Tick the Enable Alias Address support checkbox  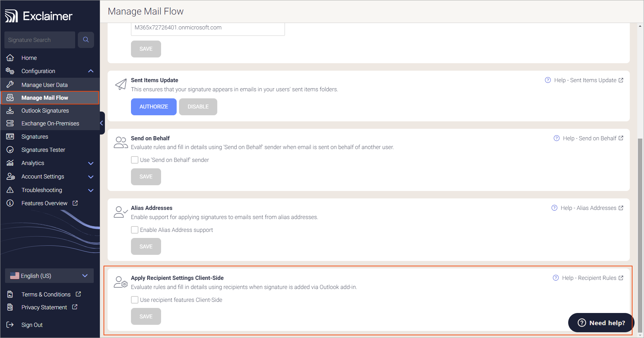(135, 230)
